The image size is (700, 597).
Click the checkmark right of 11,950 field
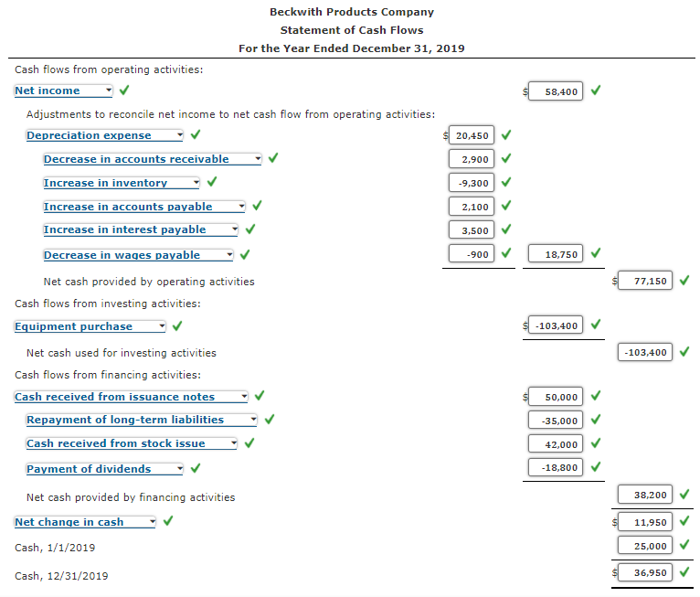click(684, 521)
